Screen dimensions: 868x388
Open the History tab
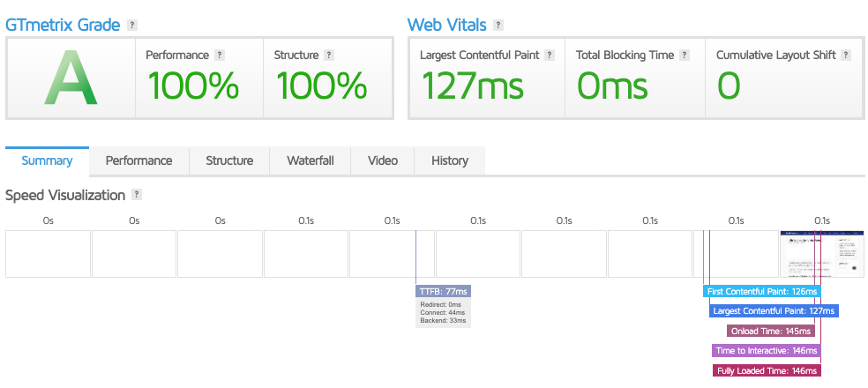coord(450,160)
